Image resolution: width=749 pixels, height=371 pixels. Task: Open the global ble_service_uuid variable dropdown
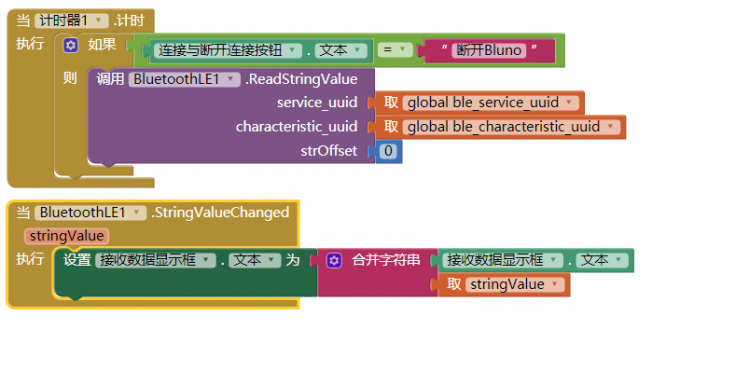click(x=490, y=103)
